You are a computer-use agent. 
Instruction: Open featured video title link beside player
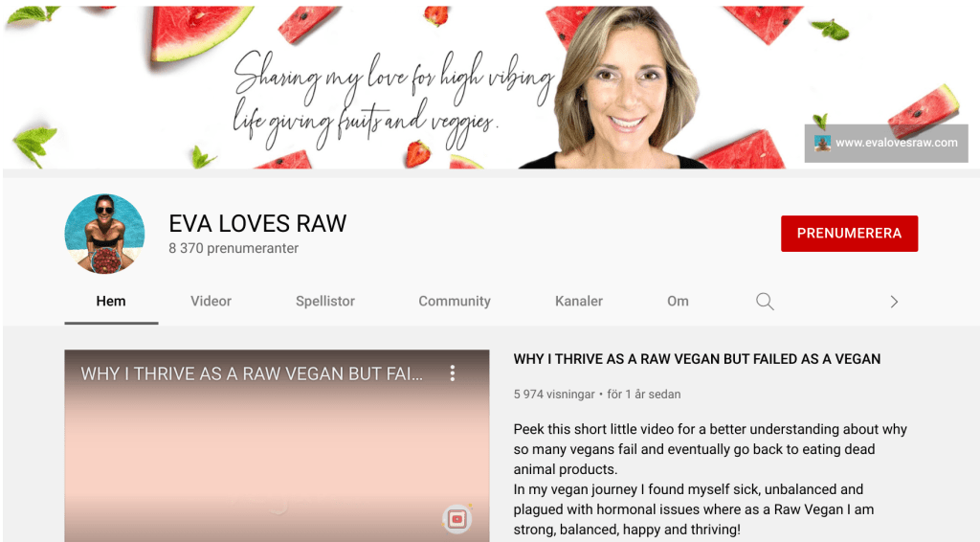pyautogui.click(x=697, y=359)
